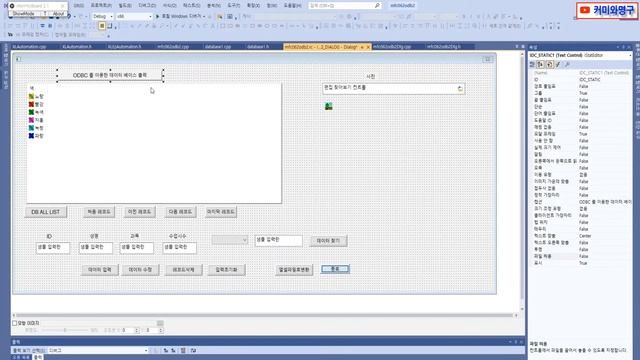This screenshot has height=360, width=640.
Task: Click the Center value in Properties grid
Action: [x=585, y=236]
